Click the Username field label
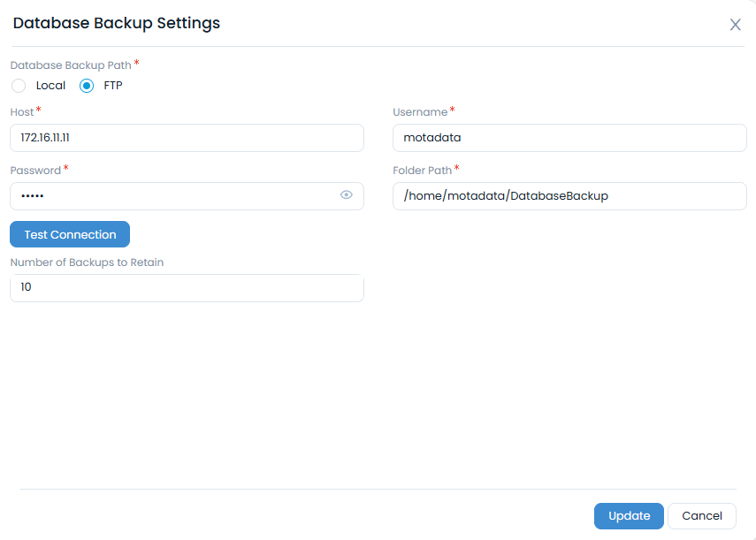756x540 pixels. pos(420,112)
